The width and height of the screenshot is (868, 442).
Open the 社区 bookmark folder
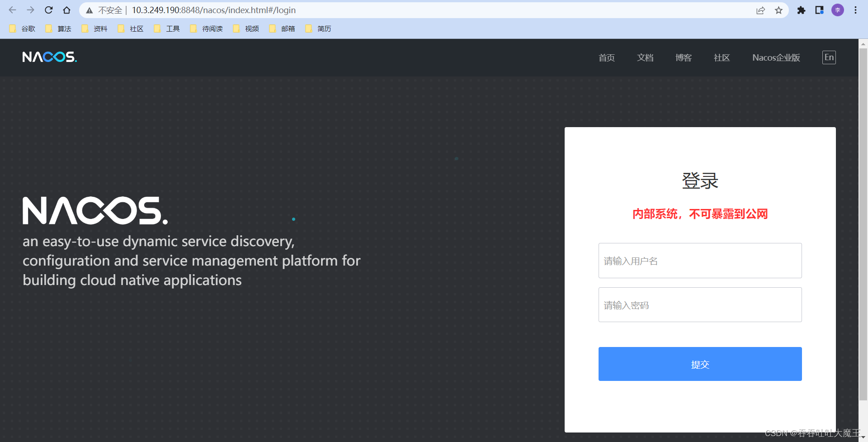[131, 29]
